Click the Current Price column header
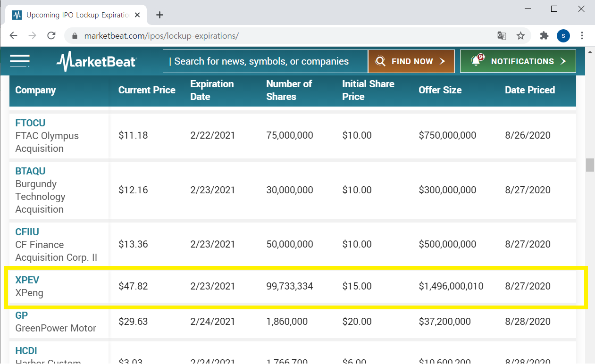This screenshot has height=364, width=595. pos(147,90)
